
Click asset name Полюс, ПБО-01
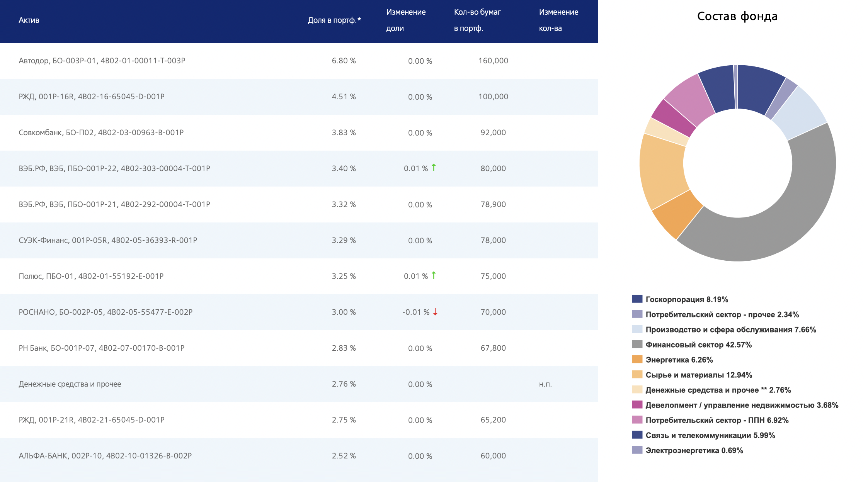91,276
